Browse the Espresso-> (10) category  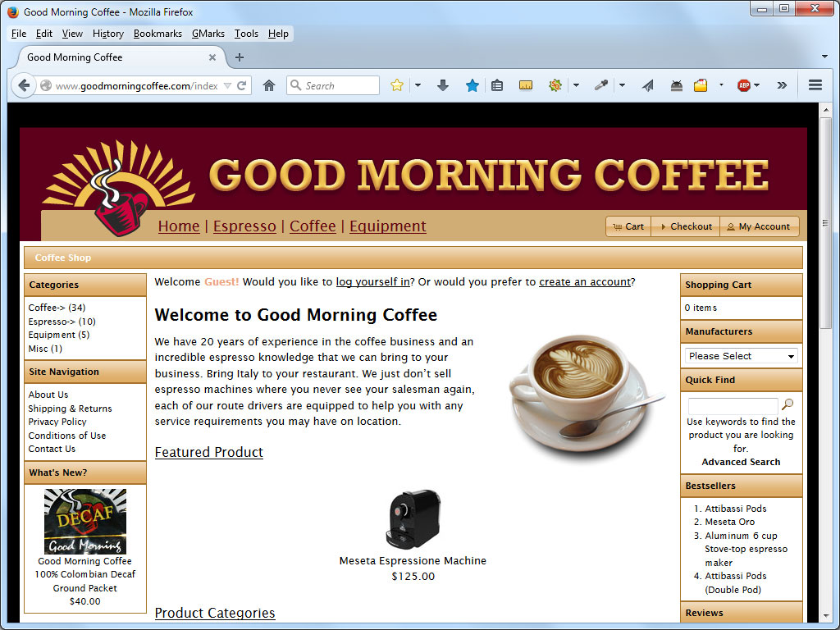click(62, 322)
